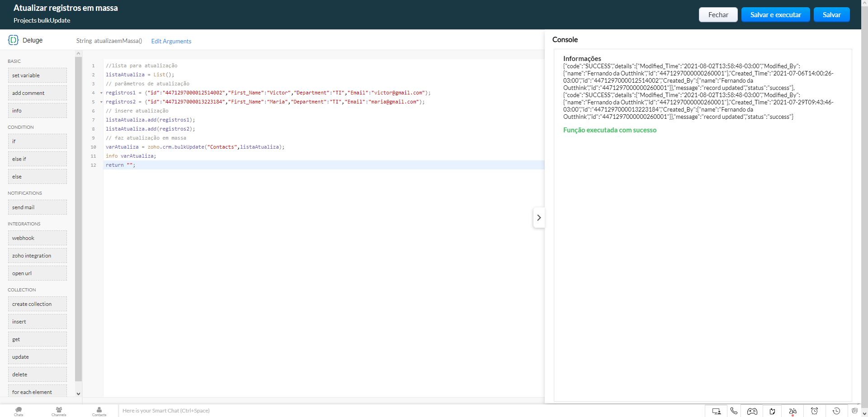Screen dimensions: 868x417
Task: Open the Chats icon in bottom bar
Action: click(19, 411)
